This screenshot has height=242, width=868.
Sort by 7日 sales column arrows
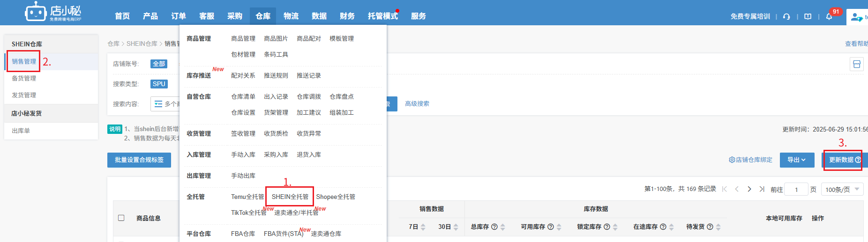pos(423,227)
